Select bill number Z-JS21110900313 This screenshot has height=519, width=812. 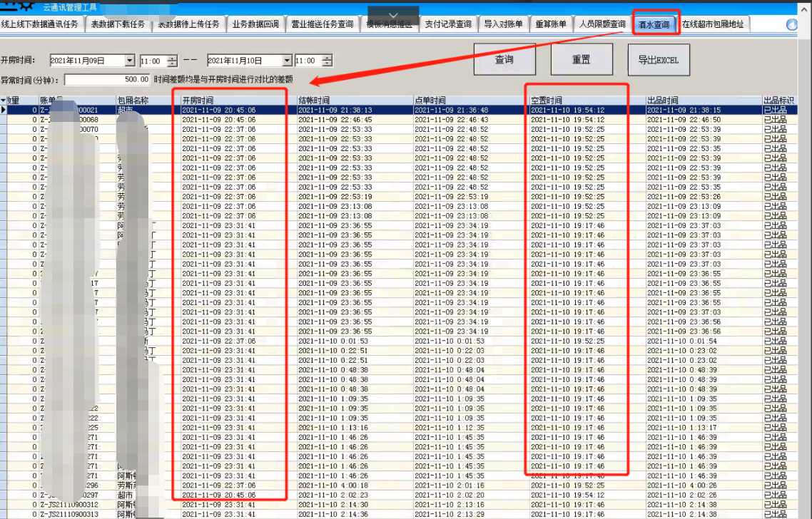point(77,514)
